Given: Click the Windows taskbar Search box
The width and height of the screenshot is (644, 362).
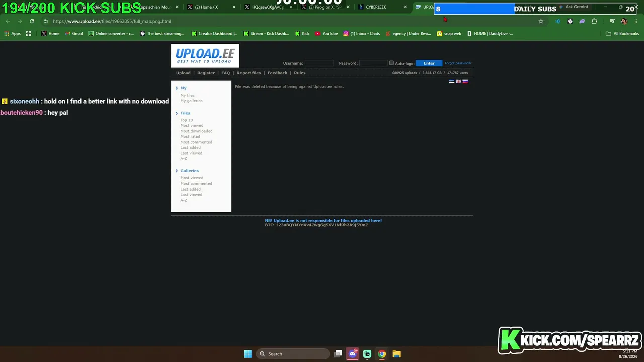Looking at the screenshot, I should (x=293, y=354).
